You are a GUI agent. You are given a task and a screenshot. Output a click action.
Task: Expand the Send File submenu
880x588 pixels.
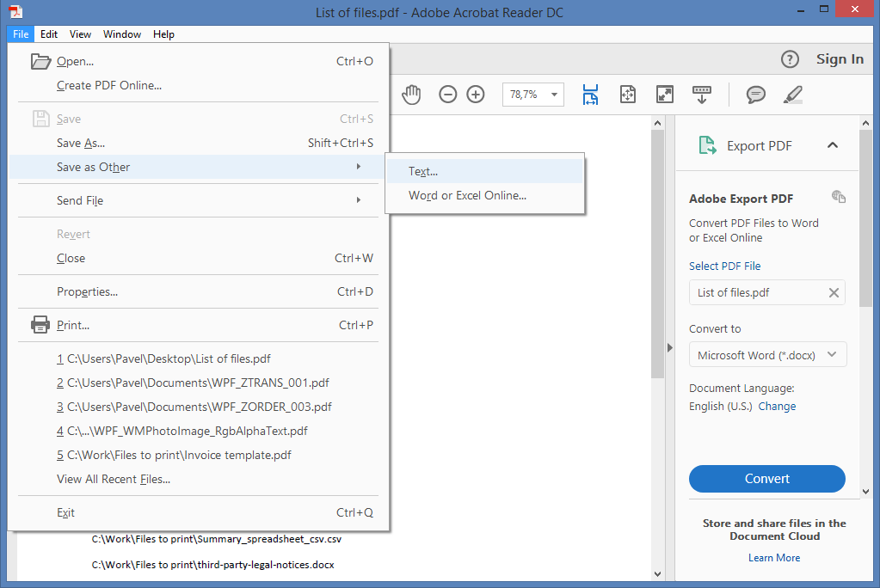click(194, 200)
